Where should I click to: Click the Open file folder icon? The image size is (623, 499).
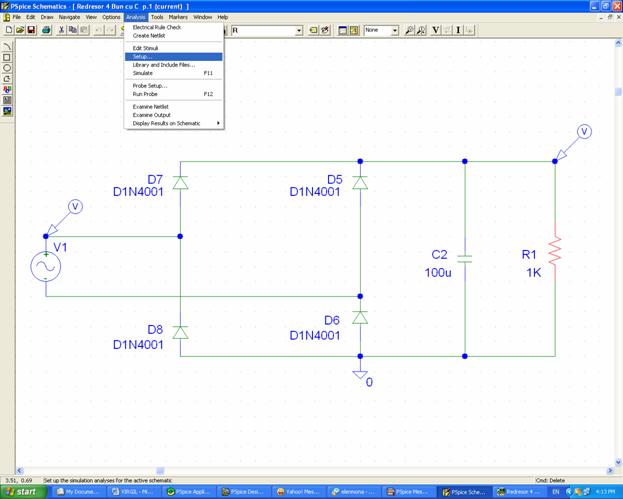coord(19,31)
